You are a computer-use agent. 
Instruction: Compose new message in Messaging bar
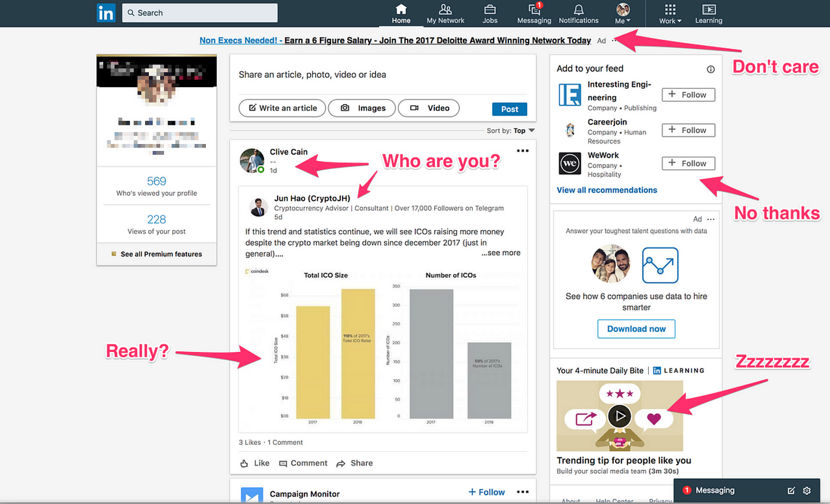tap(791, 490)
